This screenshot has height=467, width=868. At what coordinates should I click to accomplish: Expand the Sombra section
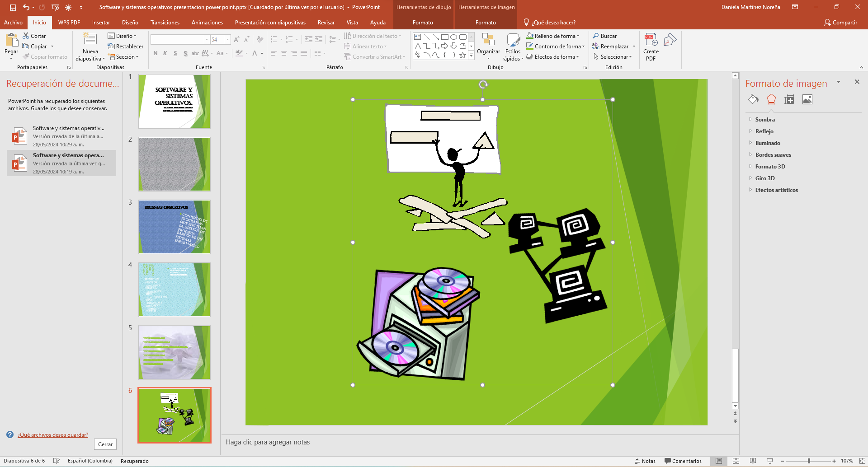click(x=765, y=120)
